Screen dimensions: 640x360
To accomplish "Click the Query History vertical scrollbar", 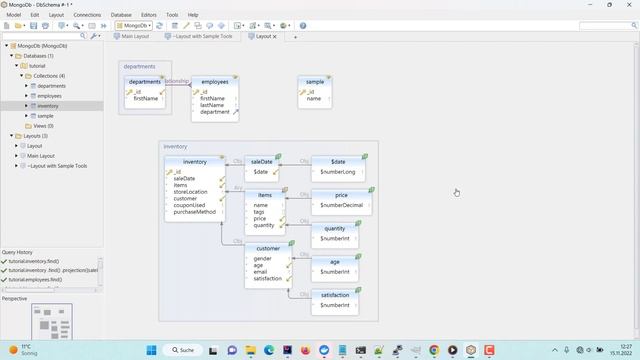I will click(100, 271).
